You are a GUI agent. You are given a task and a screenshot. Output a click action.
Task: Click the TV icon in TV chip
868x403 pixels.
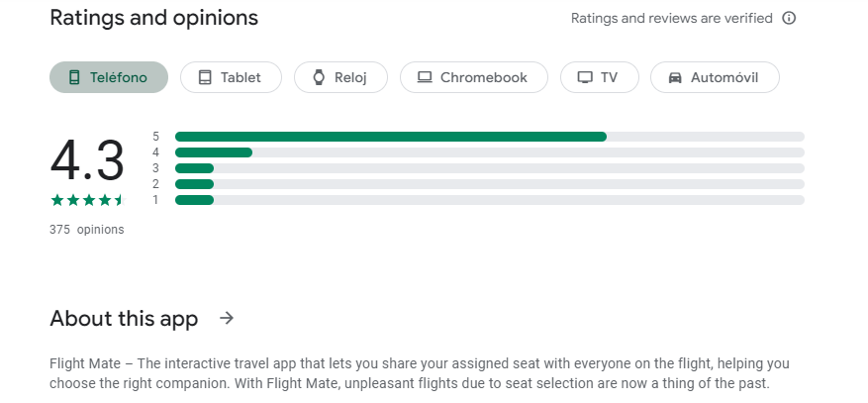[x=585, y=77]
